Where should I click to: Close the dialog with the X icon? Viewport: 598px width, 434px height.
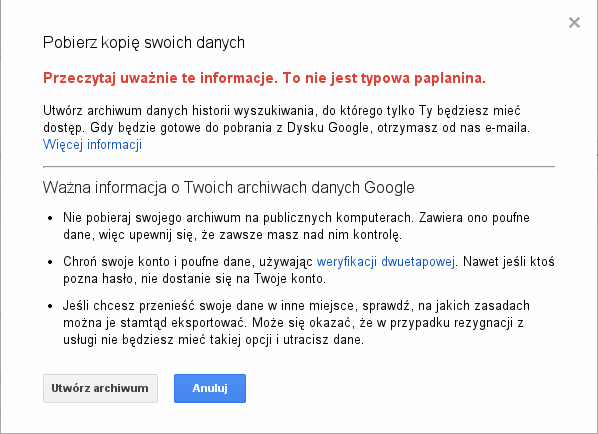[574, 23]
